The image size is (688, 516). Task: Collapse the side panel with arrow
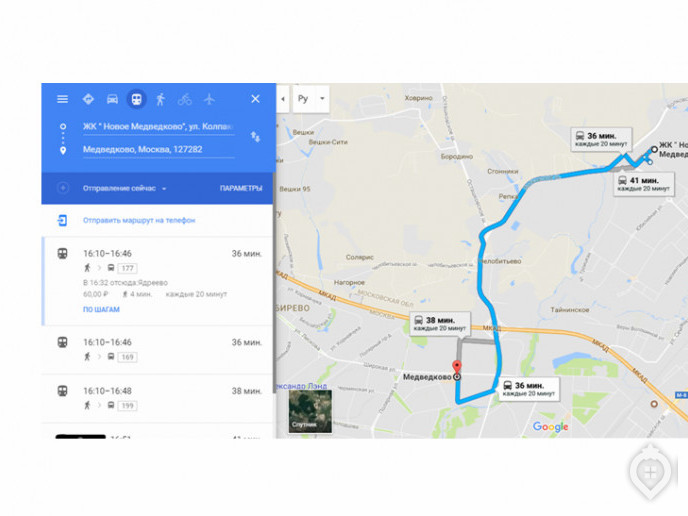(283, 99)
